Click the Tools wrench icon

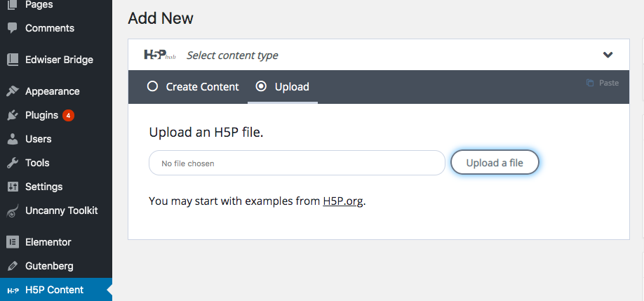(13, 163)
